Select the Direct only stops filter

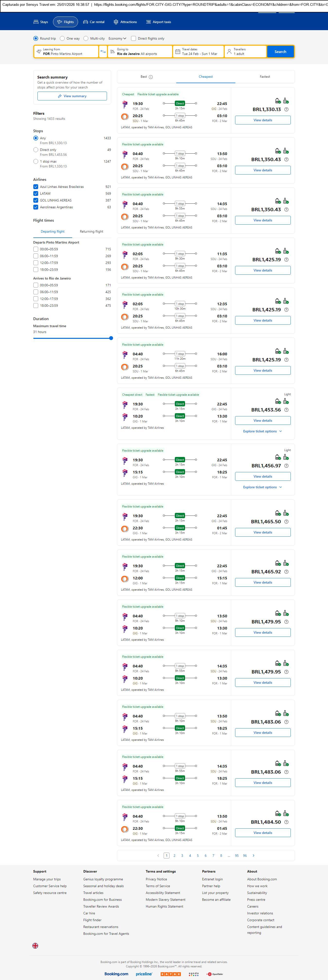36,150
